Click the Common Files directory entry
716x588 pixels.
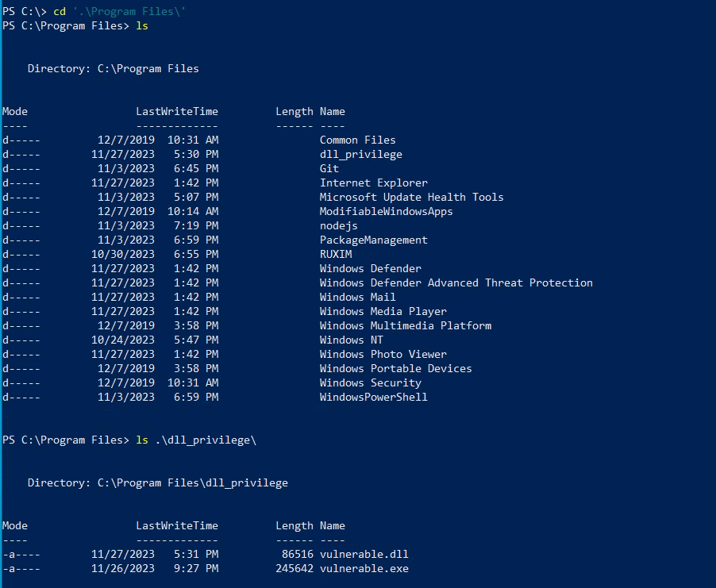coord(357,140)
